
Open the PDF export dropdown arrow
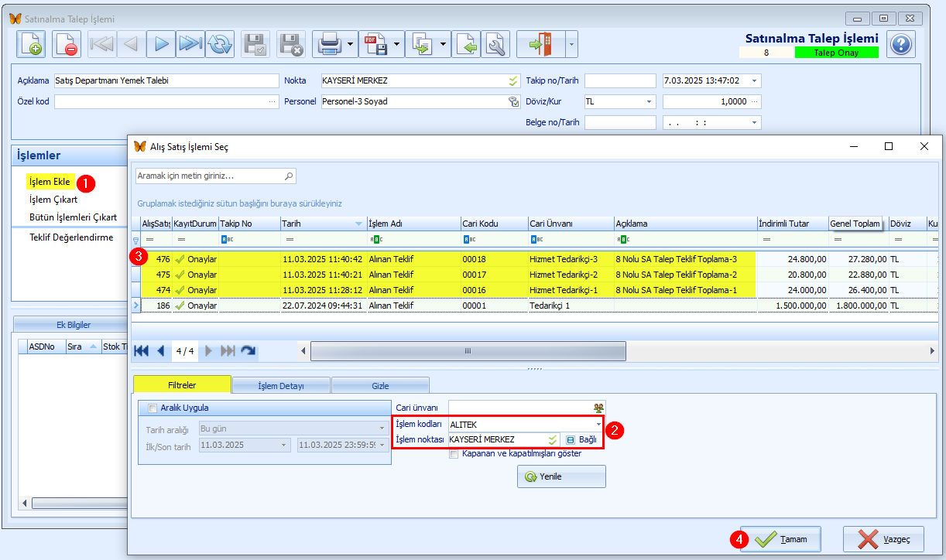(x=397, y=44)
